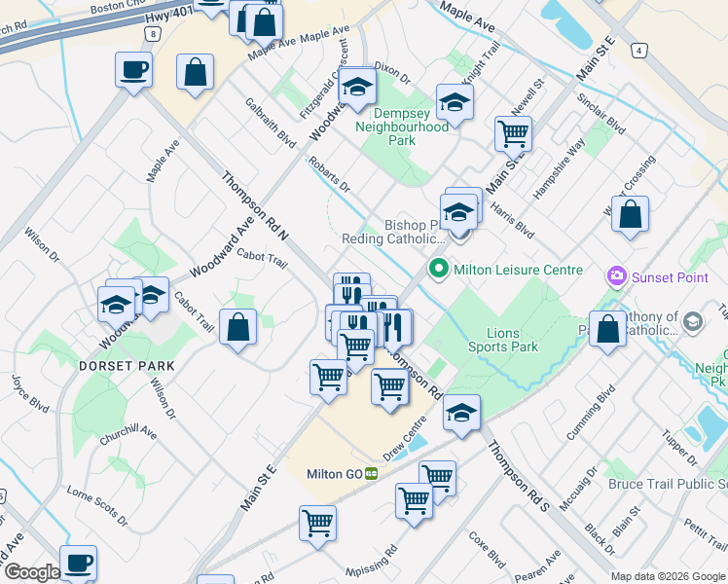Select the front grocery cart marker southeast of Milton GO
Screen dimensions: 728x584
(415, 503)
